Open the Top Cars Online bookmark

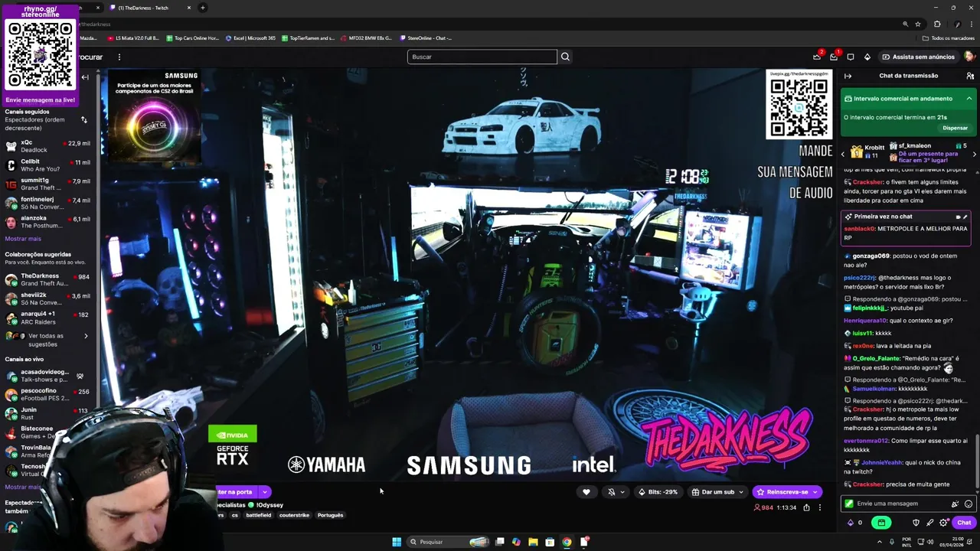point(192,37)
